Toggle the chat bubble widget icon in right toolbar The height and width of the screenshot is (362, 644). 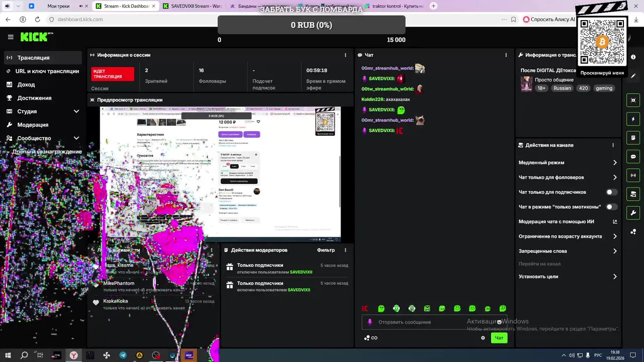(x=633, y=156)
